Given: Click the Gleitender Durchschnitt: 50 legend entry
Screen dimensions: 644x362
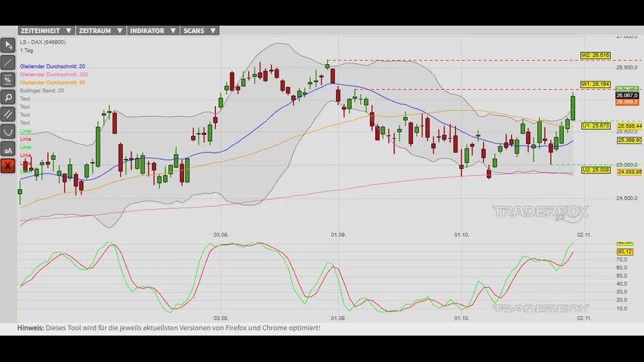Looking at the screenshot, I should click(x=53, y=82).
